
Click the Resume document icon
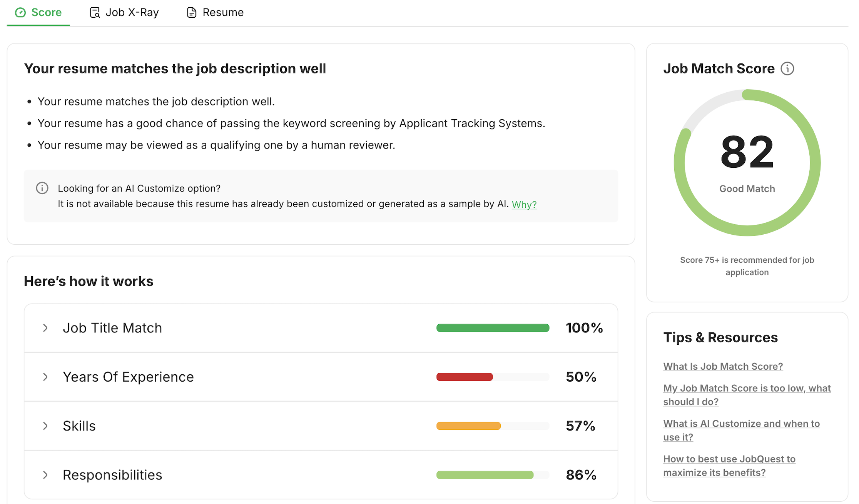click(192, 13)
